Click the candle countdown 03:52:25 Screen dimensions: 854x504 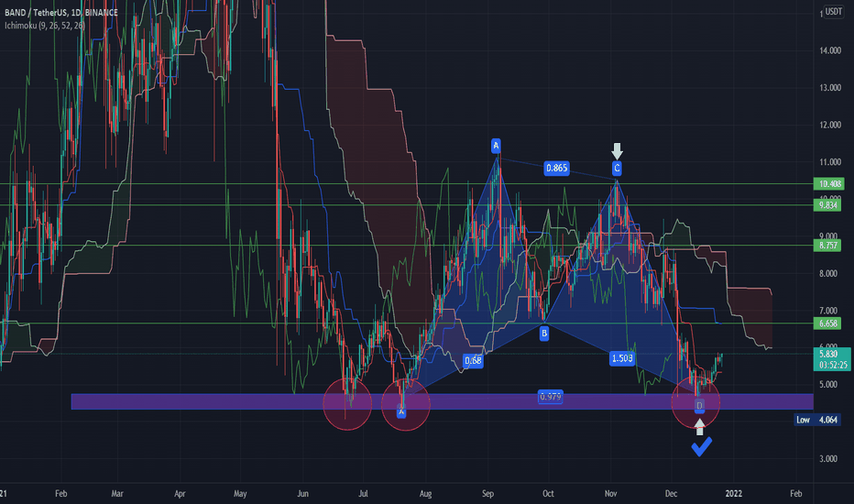pos(833,365)
